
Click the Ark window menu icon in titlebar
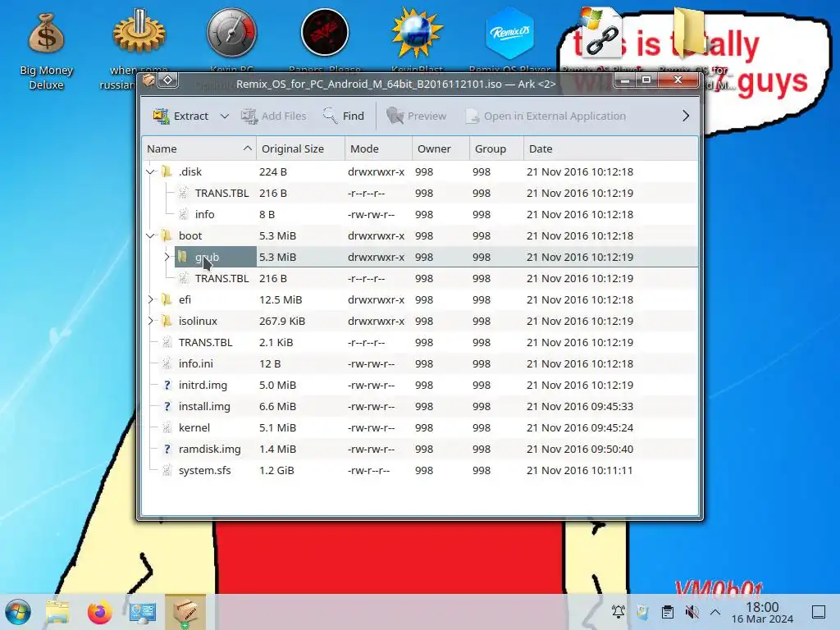[149, 80]
